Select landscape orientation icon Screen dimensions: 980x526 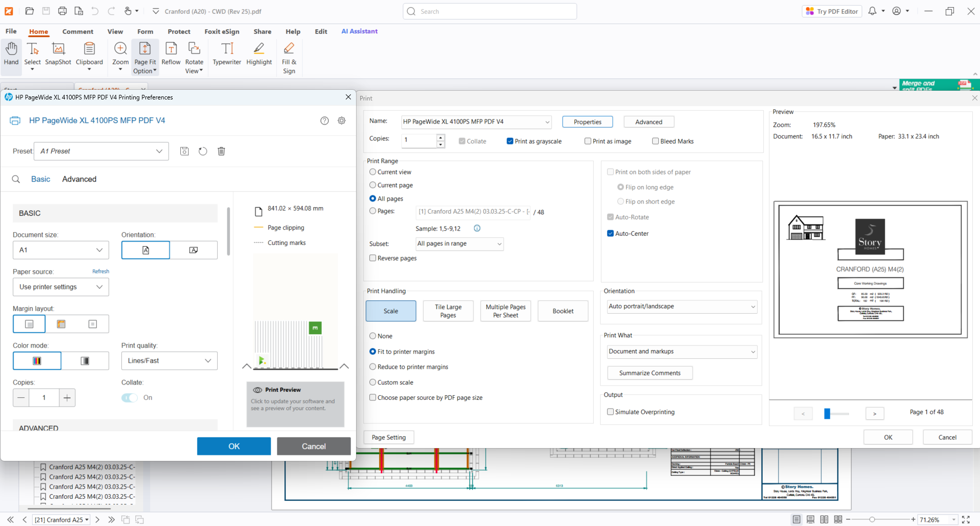[x=194, y=250]
